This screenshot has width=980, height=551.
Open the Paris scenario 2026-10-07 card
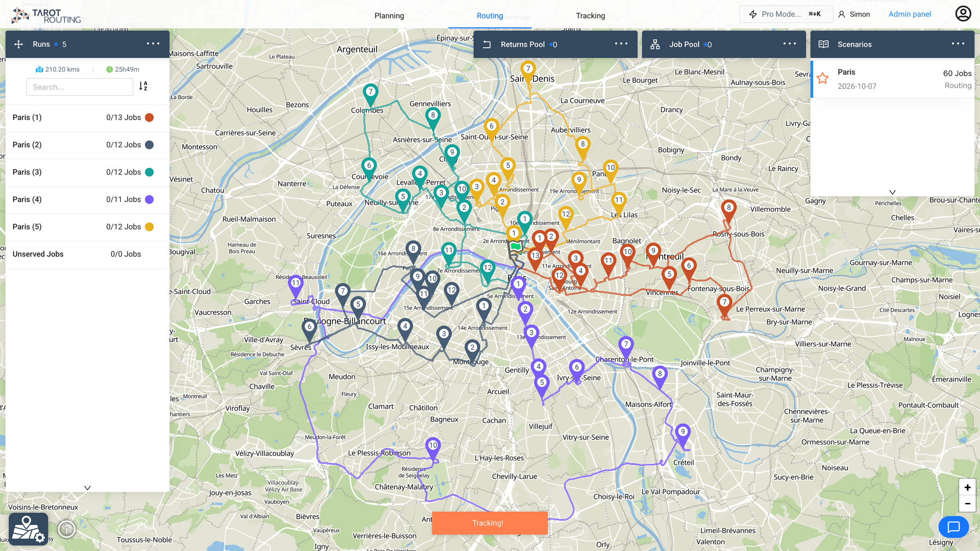(893, 79)
